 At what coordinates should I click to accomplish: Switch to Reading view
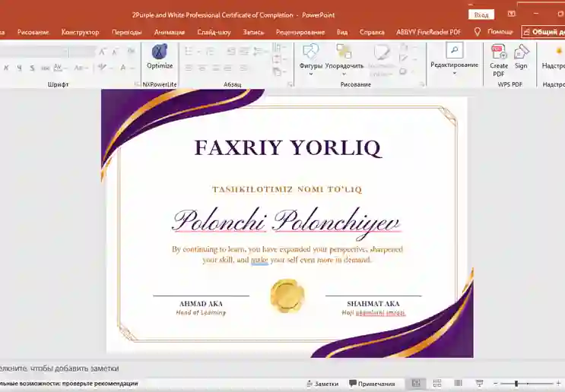[x=458, y=384]
